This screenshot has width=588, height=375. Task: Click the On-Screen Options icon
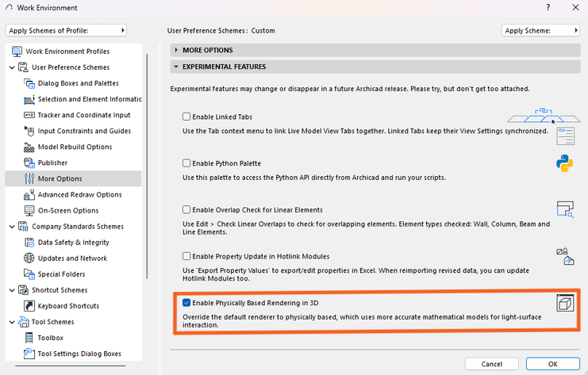click(x=29, y=211)
